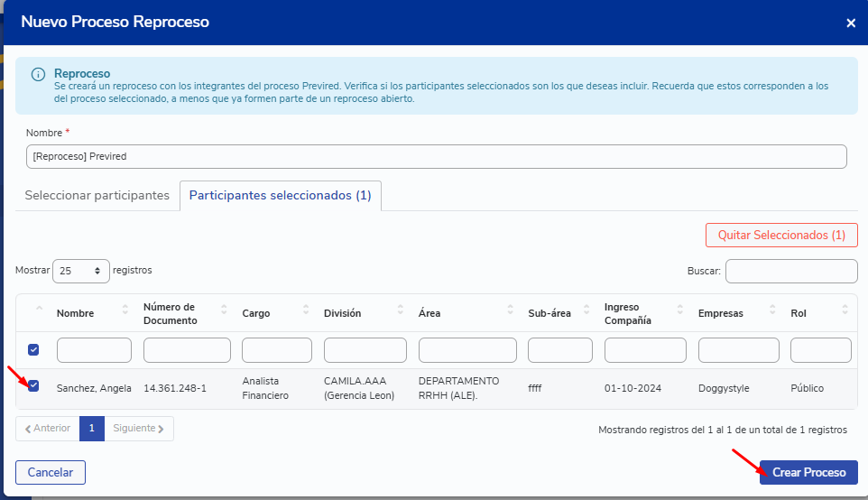Go to the Siguiente page

(x=139, y=429)
